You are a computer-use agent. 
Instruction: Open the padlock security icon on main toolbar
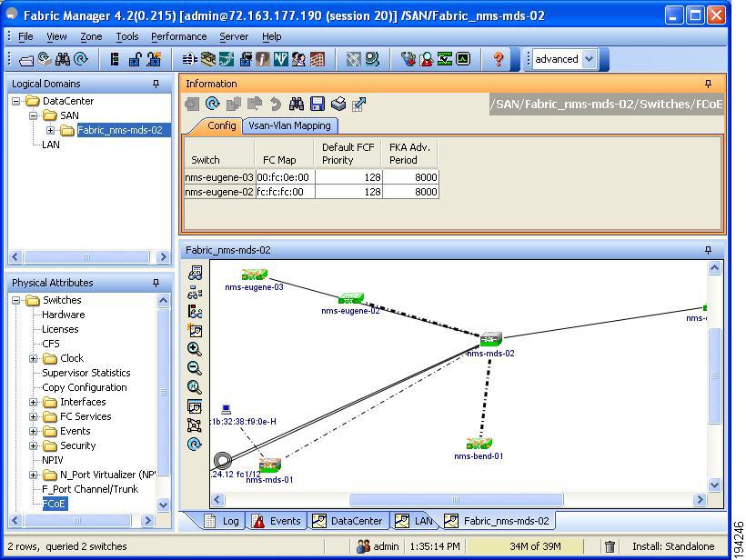click(x=135, y=59)
